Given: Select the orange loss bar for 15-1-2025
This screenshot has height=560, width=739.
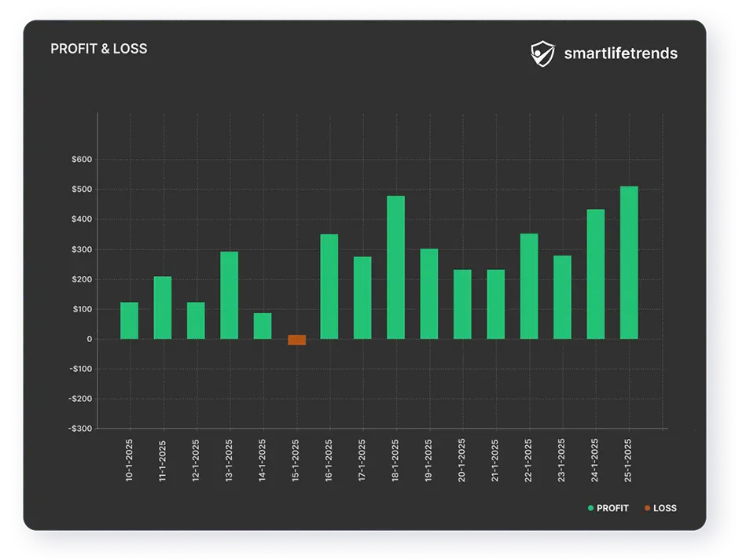Looking at the screenshot, I should pyautogui.click(x=296, y=340).
